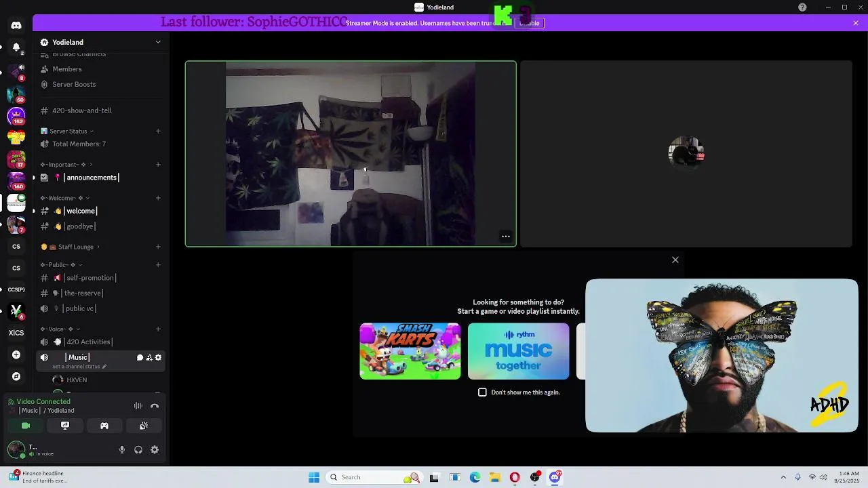Select the second participant avatar tile
Image resolution: width=868 pixels, height=488 pixels.
pyautogui.click(x=686, y=154)
